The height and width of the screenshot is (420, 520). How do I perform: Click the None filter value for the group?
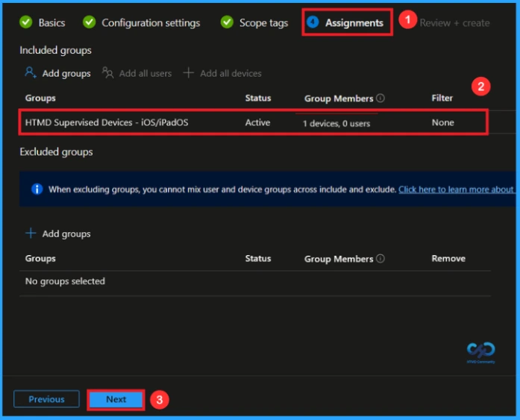point(442,122)
